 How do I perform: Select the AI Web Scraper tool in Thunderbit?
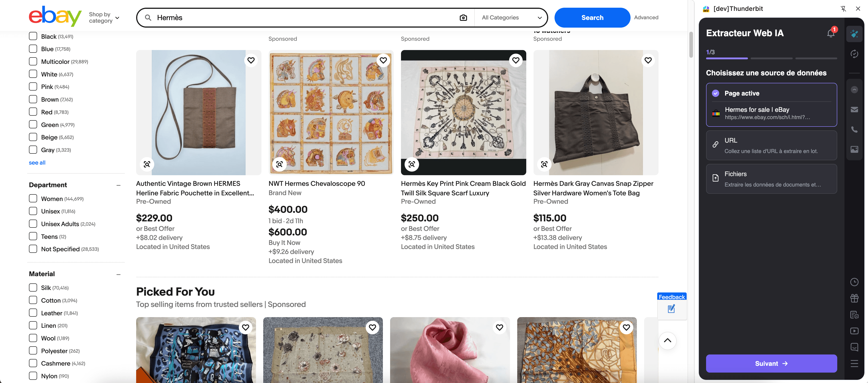click(x=854, y=34)
